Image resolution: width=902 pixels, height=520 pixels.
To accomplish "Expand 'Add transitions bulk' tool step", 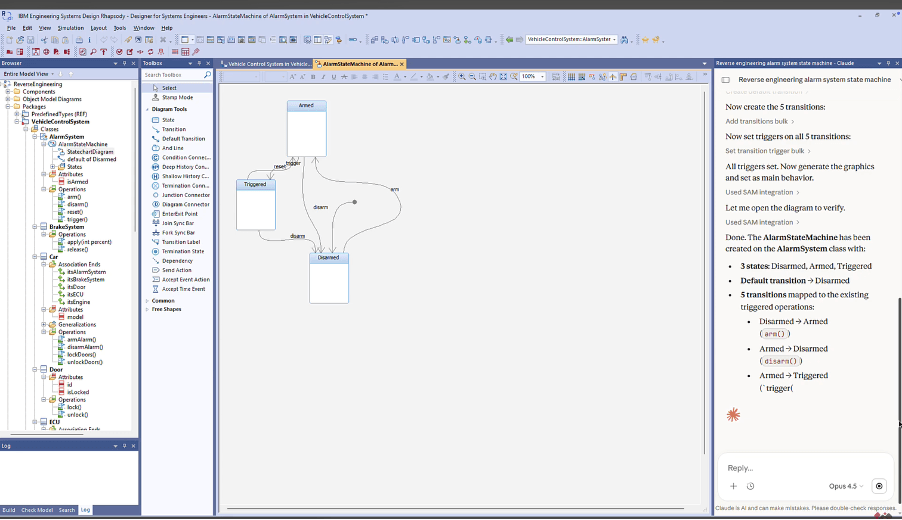I will tap(759, 121).
